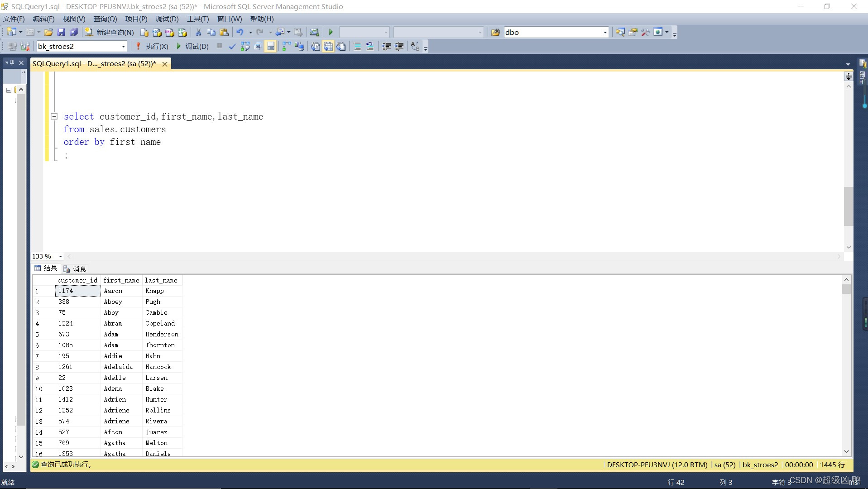Click the query editor vertical scrollbar thumb
Screen dimensions: 868x489
(x=848, y=206)
